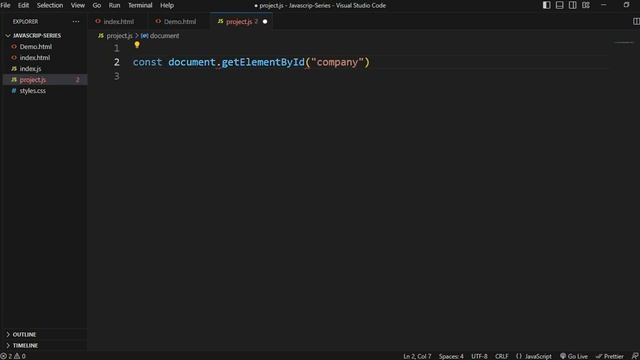
Task: Click CRLF end of line selector
Action: coord(502,356)
